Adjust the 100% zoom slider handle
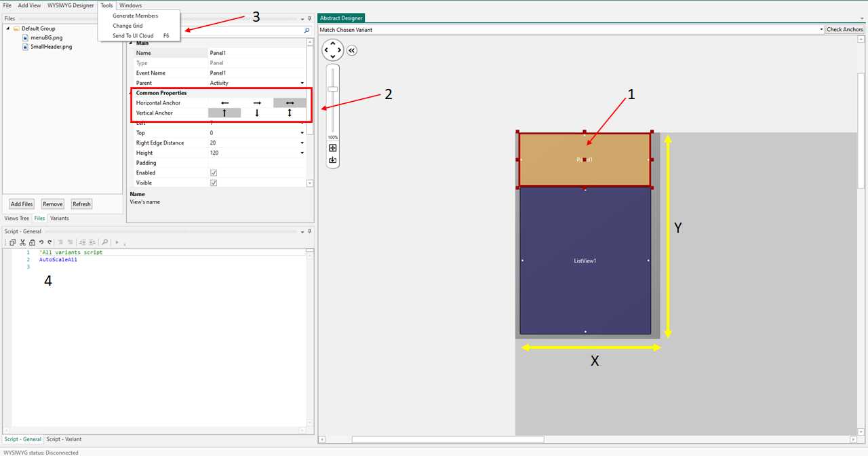This screenshot has height=456, width=868. 332,89
